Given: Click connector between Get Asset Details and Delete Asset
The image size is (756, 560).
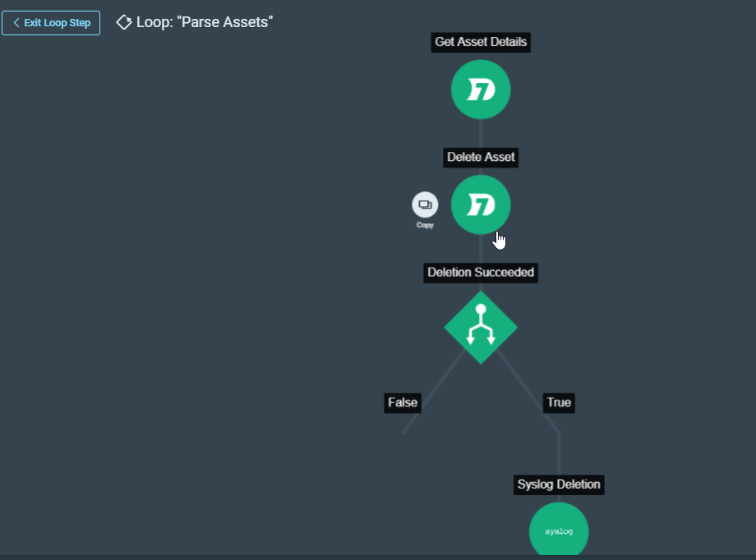Looking at the screenshot, I should 481,133.
